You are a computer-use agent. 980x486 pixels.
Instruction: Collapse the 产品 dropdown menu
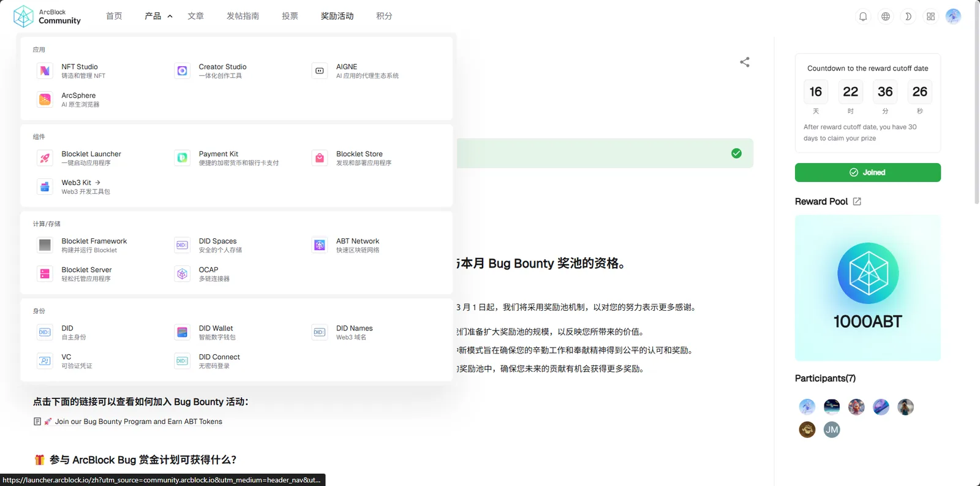(x=159, y=16)
